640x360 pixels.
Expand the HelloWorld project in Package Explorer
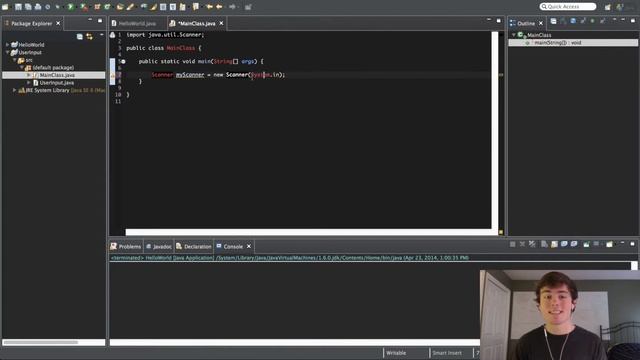pos(7,44)
